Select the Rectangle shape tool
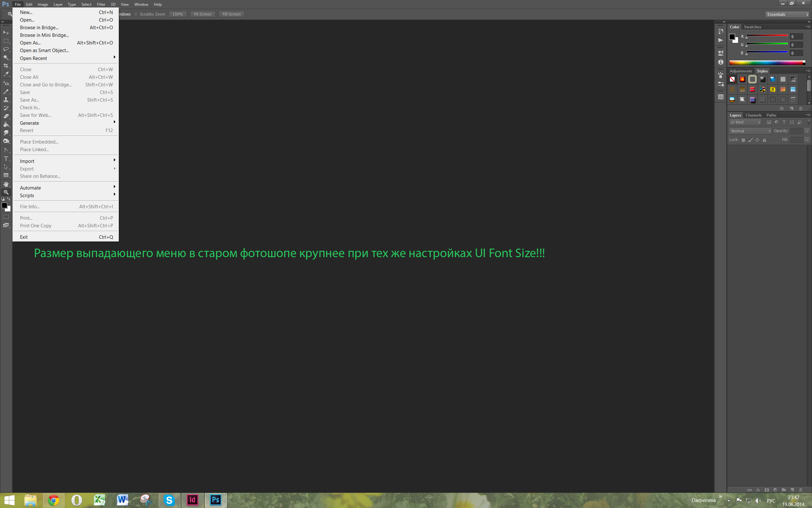The image size is (812, 508). (6, 175)
